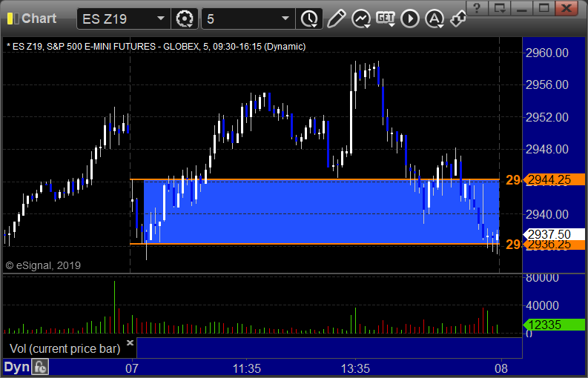
Task: Click the symbol link arrows icon
Action: point(458,19)
